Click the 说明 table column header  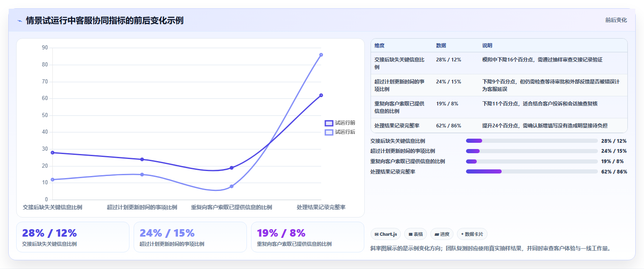[x=553, y=46]
